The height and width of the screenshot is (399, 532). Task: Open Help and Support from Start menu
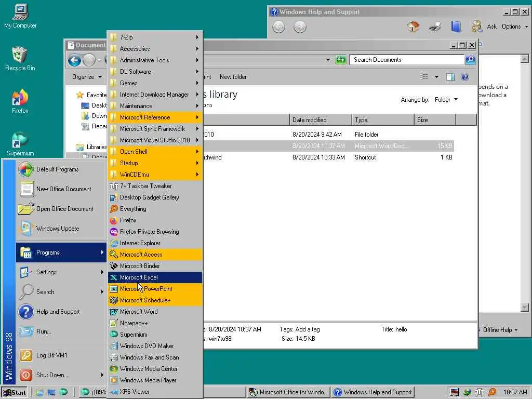(61, 312)
